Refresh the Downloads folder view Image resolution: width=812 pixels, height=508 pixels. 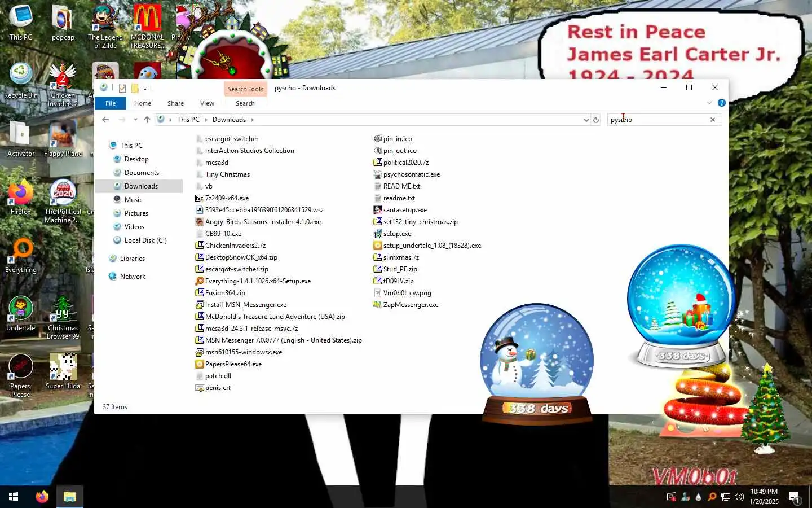pyautogui.click(x=596, y=120)
